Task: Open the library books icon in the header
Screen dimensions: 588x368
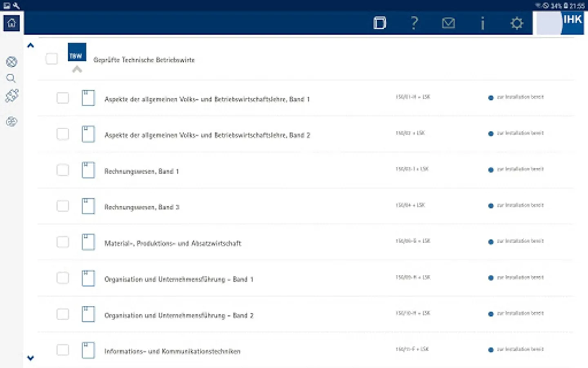Action: click(379, 23)
